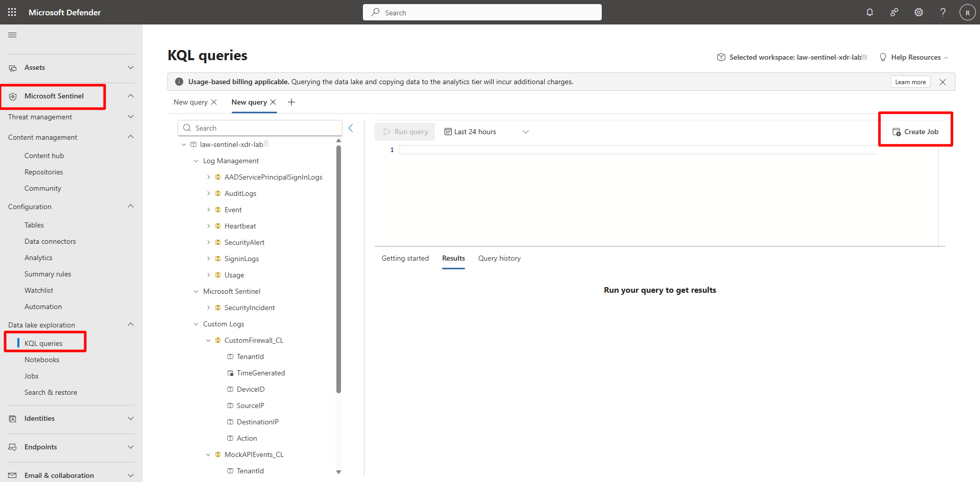
Task: Go to Notebooks under data lake exploration
Action: (x=42, y=360)
